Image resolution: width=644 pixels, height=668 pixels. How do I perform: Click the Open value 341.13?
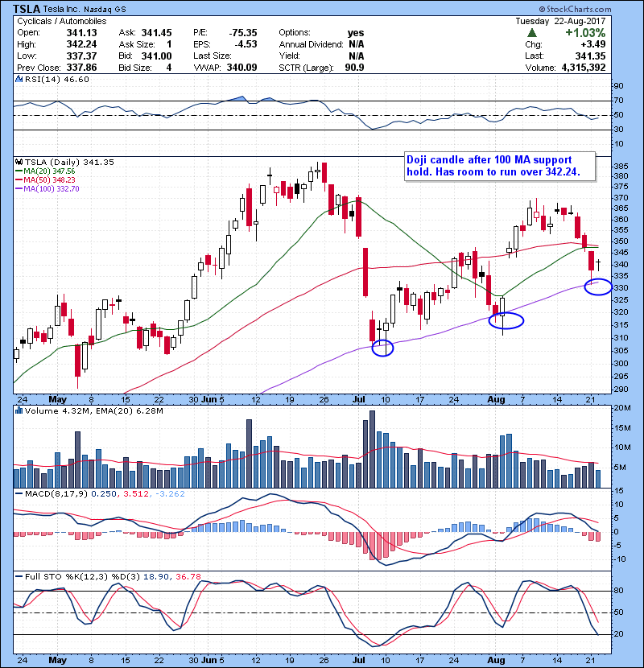81,33
